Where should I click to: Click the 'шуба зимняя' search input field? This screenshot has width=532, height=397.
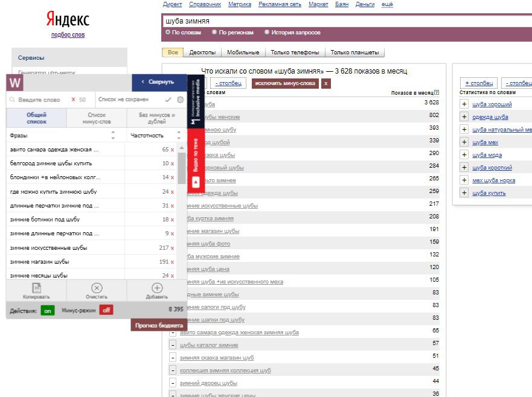coord(346,21)
